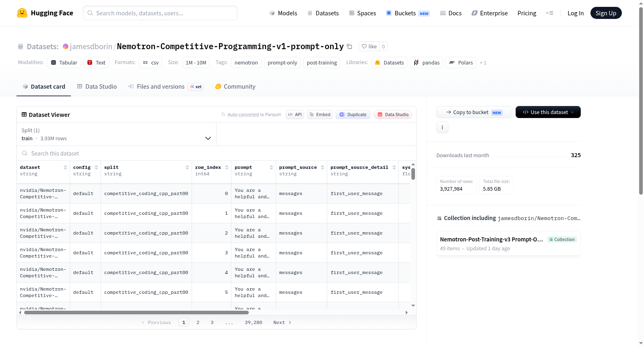Select the csv format tag
This screenshot has width=644, height=347.
pyautogui.click(x=151, y=62)
